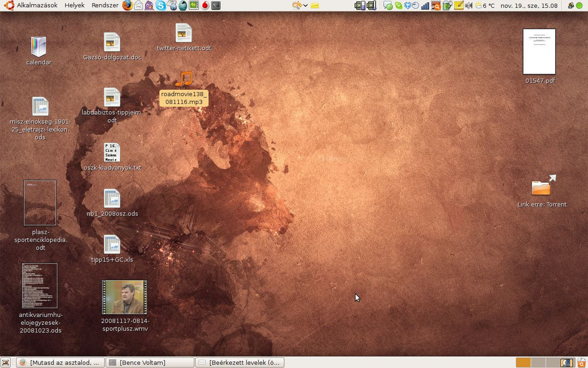Click the Ubuntu logo in the panel
588x368 pixels.
8,6
